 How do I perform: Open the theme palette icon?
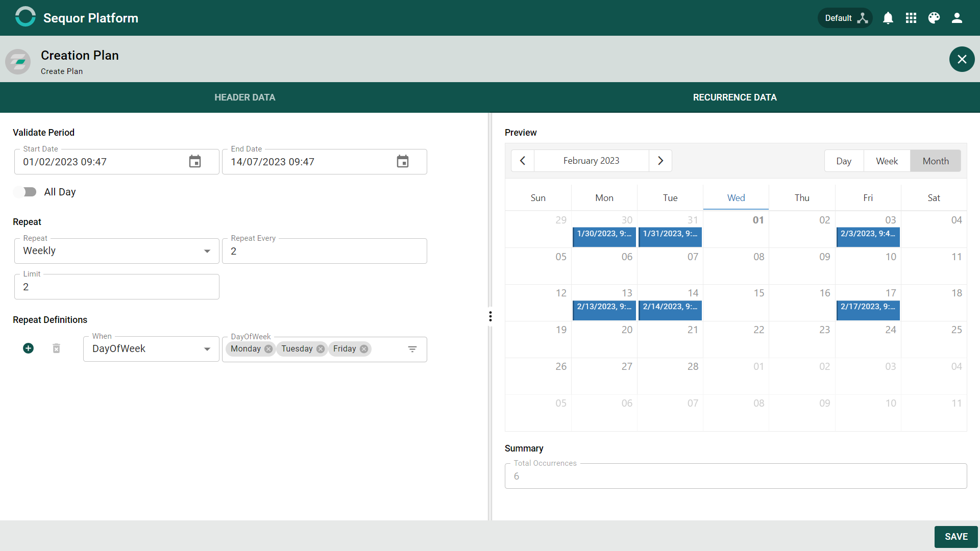[934, 18]
